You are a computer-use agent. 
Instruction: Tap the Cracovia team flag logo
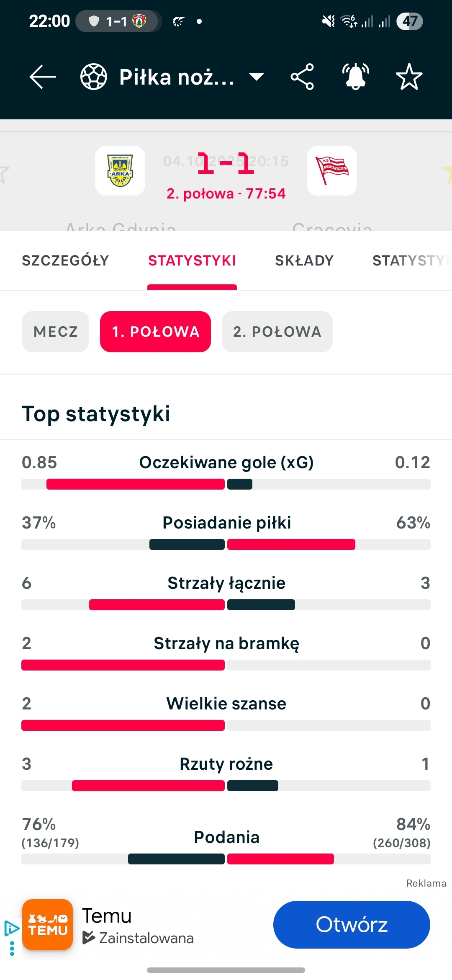click(332, 170)
